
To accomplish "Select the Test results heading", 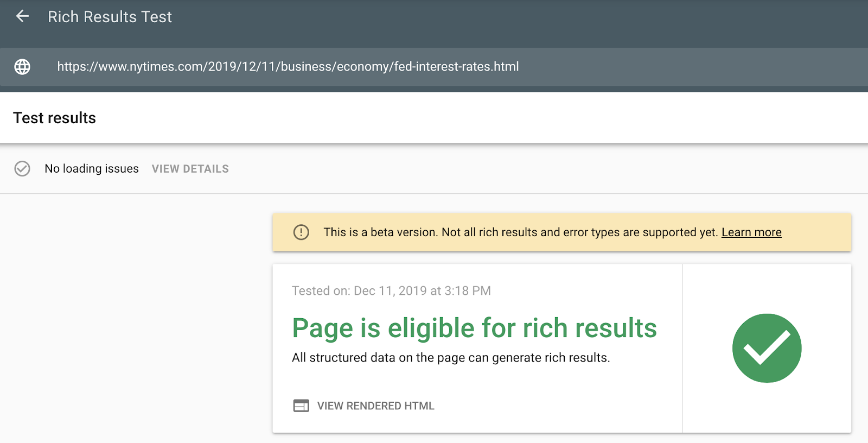I will click(54, 118).
